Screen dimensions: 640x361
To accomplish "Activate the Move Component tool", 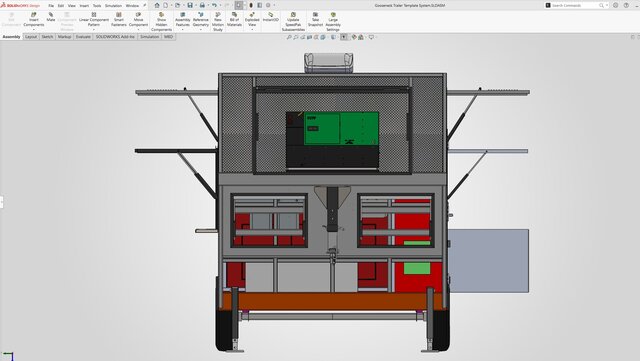I will pyautogui.click(x=138, y=19).
